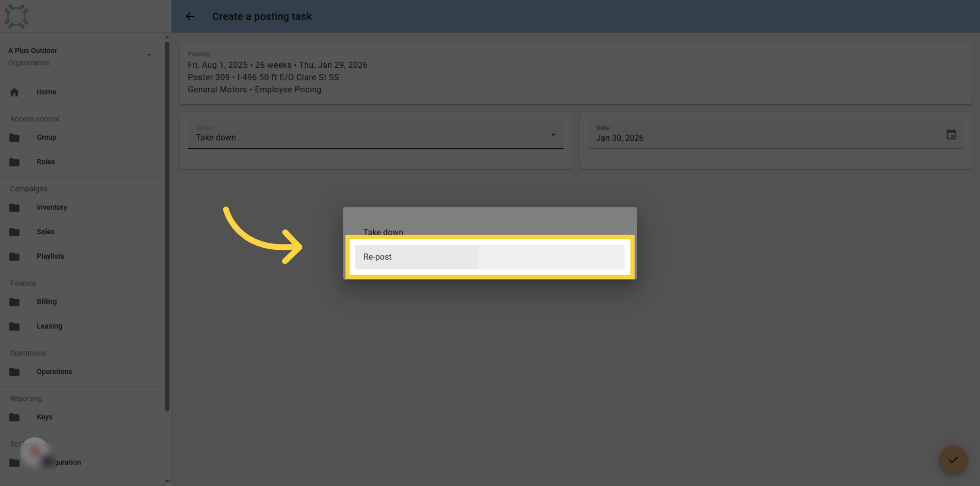Click the Date field showing Jan 30, 2026
The image size is (980, 486).
pyautogui.click(x=775, y=135)
